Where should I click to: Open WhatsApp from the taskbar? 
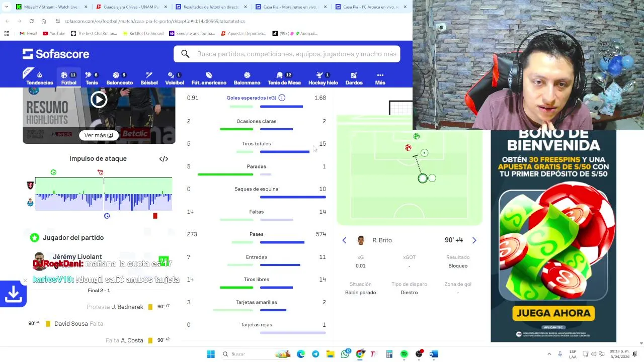(345, 354)
